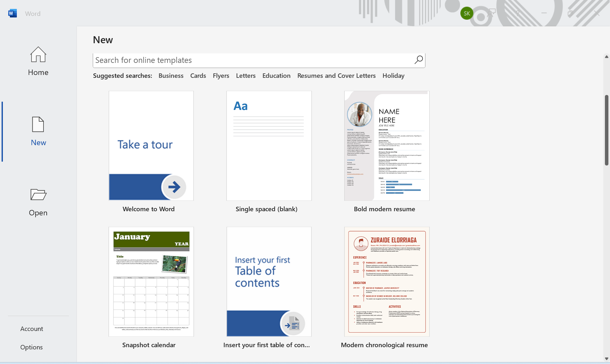Select the New document icon
This screenshot has width=610, height=364.
(38, 124)
